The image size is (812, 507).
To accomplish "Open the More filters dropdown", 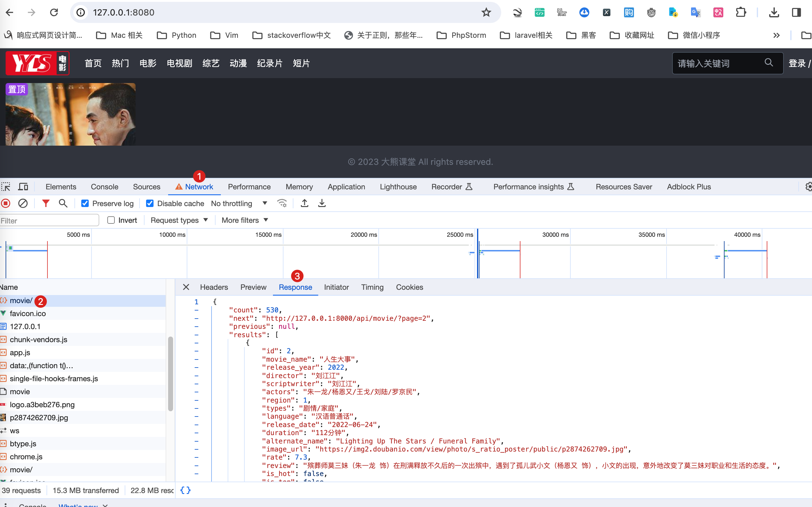I will (245, 220).
